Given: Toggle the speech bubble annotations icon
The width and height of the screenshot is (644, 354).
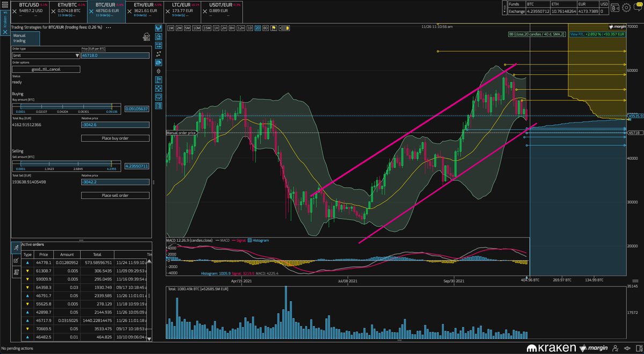Looking at the screenshot, I should click(x=159, y=97).
